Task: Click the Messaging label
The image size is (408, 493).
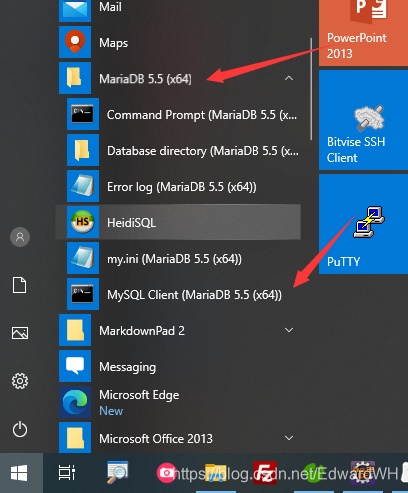Action: pos(128,367)
